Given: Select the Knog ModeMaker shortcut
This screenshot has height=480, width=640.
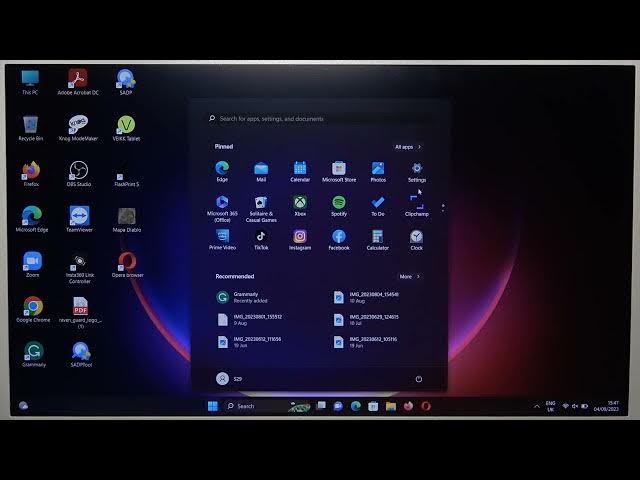Looking at the screenshot, I should click(78, 129).
